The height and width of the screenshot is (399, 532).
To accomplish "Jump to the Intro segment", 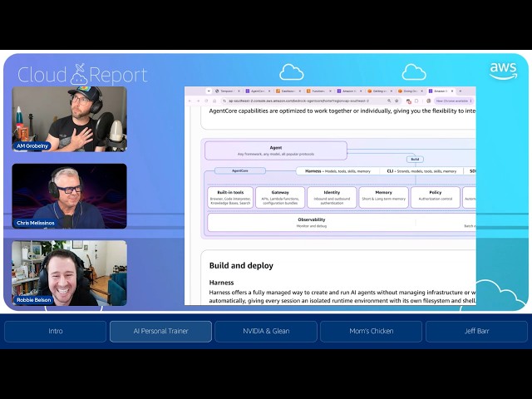I will click(x=56, y=331).
